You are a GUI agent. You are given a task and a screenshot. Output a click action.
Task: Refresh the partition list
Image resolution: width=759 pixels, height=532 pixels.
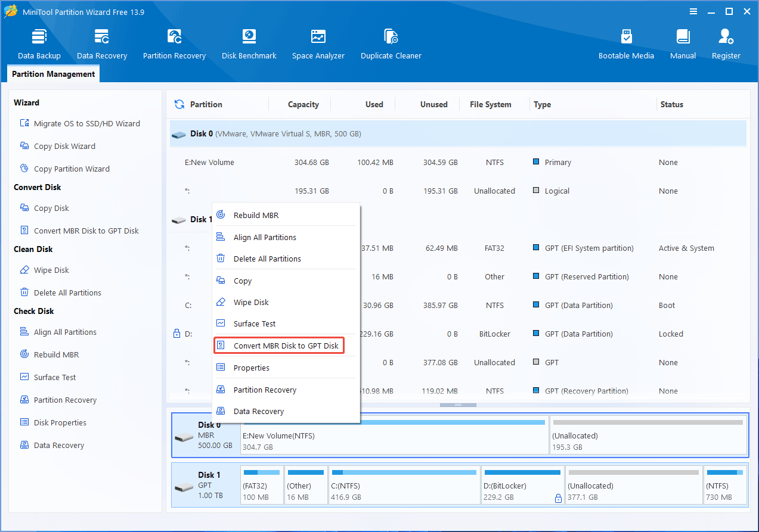click(179, 104)
